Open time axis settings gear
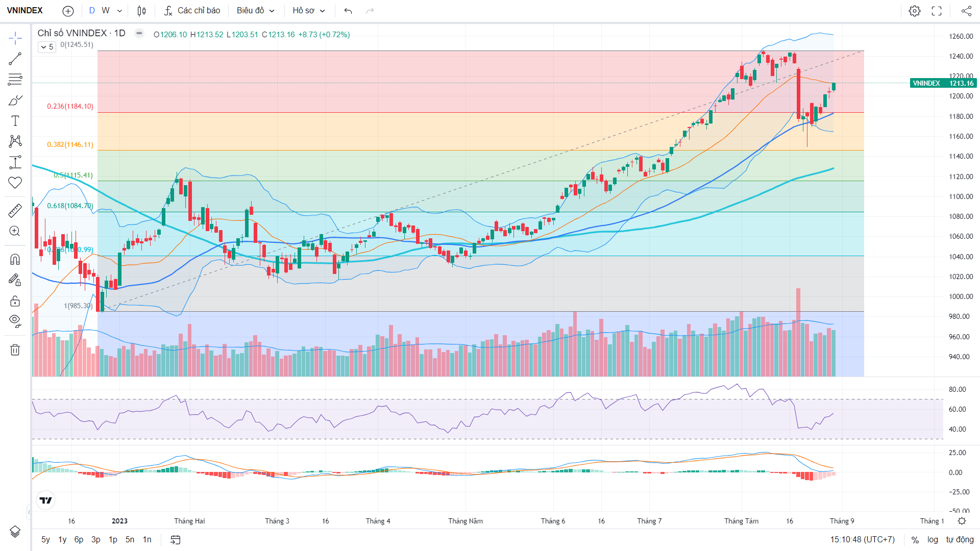Image resolution: width=980 pixels, height=551 pixels. [962, 521]
